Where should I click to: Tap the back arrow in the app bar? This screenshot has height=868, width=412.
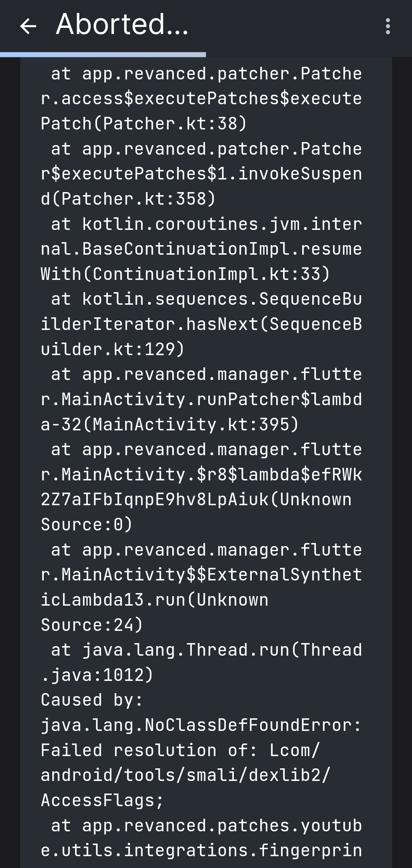(27, 27)
